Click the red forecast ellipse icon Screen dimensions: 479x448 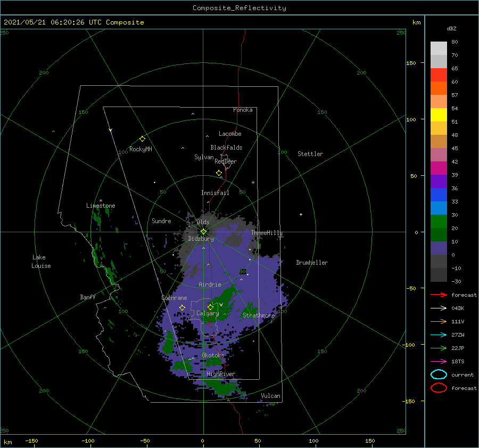coord(439,388)
